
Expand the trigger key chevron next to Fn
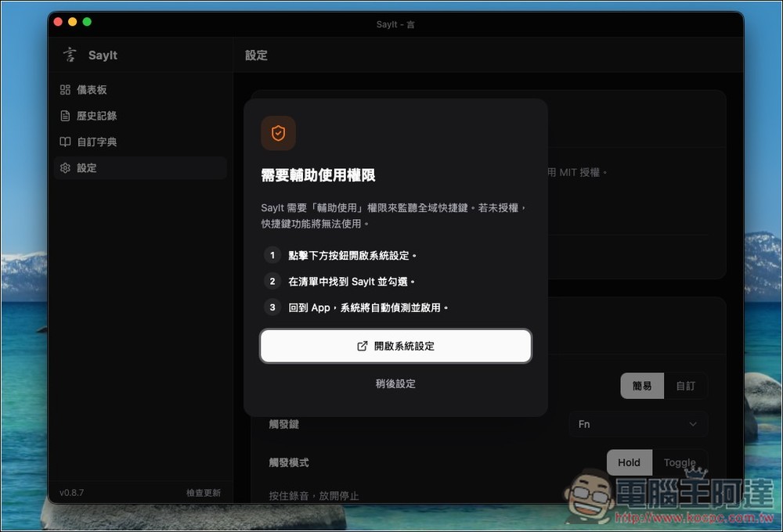click(x=692, y=423)
